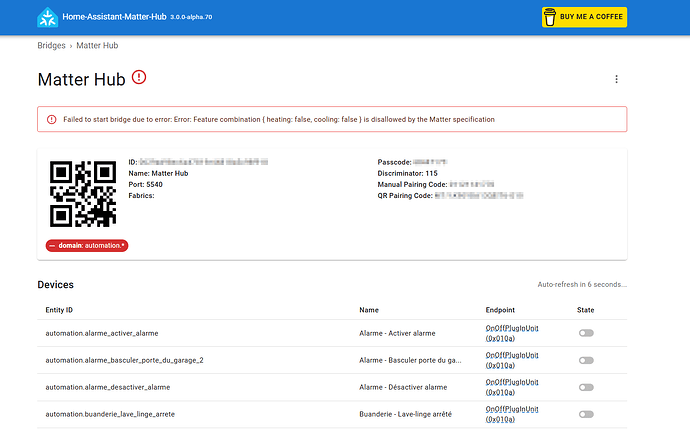Screen dimensions: 690x430
Task: Click OnOffPlugInUnit endpoint of alarme_desactiver_alarme row
Action: pyautogui.click(x=512, y=387)
